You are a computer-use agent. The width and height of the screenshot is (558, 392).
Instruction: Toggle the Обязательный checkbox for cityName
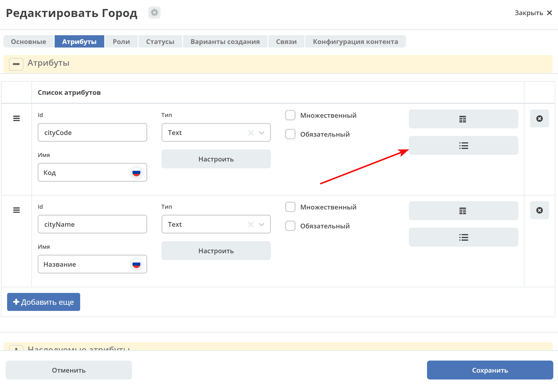tap(290, 226)
